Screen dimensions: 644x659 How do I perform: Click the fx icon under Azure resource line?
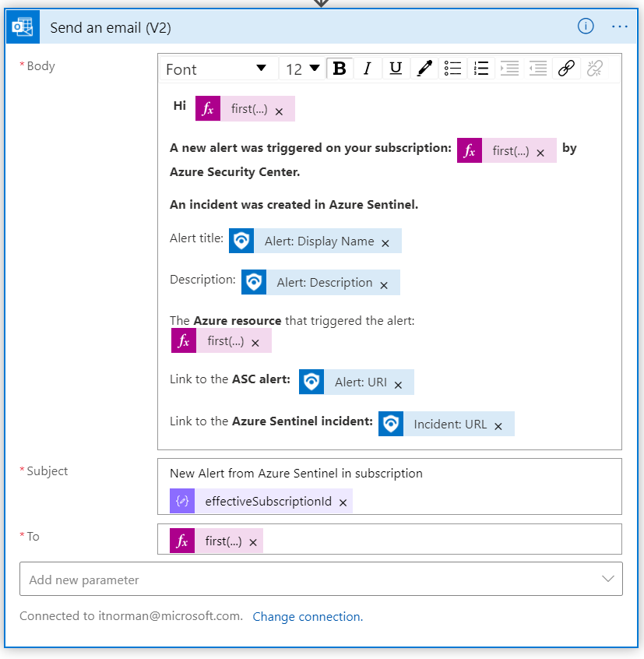pos(184,340)
